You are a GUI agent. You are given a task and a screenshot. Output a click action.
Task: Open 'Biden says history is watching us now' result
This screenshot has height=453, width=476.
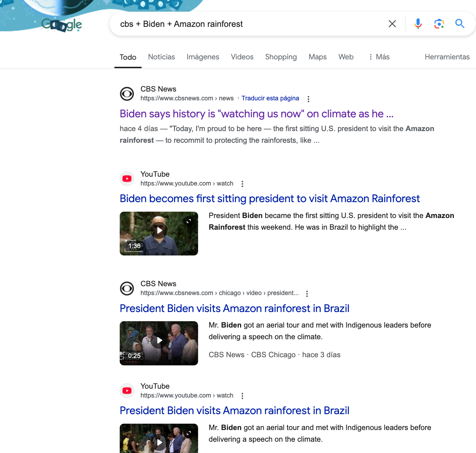[x=256, y=114]
